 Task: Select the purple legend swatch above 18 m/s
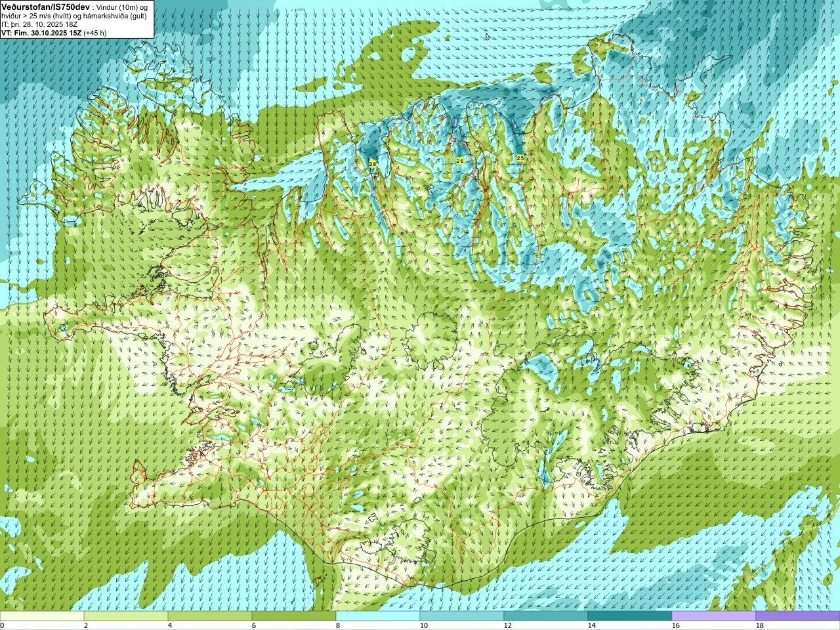point(798,616)
